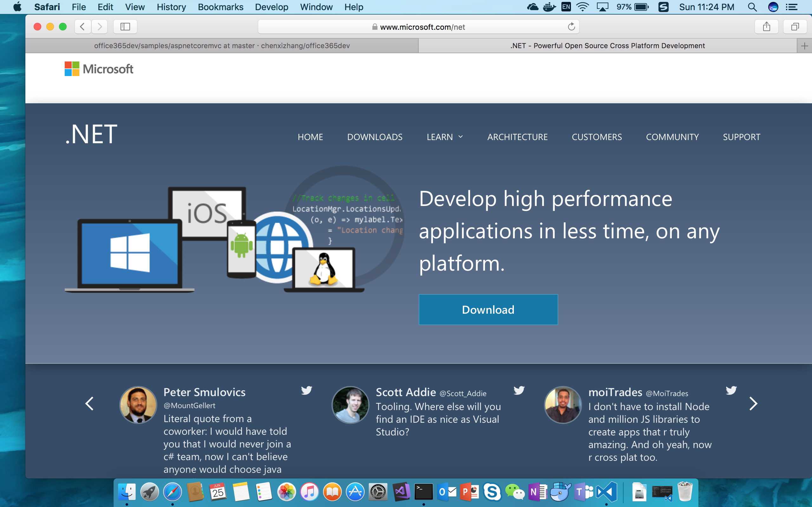The height and width of the screenshot is (507, 812).
Task: Open the COMMUNITY nav link
Action: (672, 137)
